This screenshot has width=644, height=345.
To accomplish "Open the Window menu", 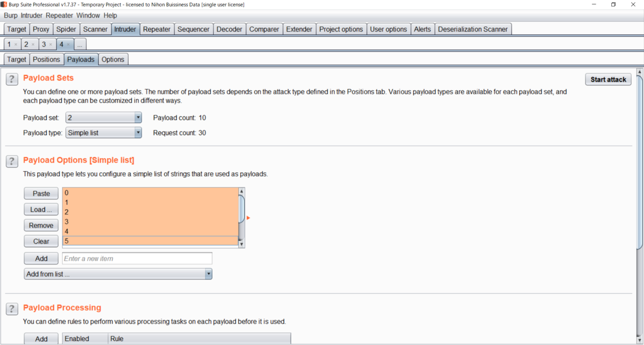I will coord(88,16).
